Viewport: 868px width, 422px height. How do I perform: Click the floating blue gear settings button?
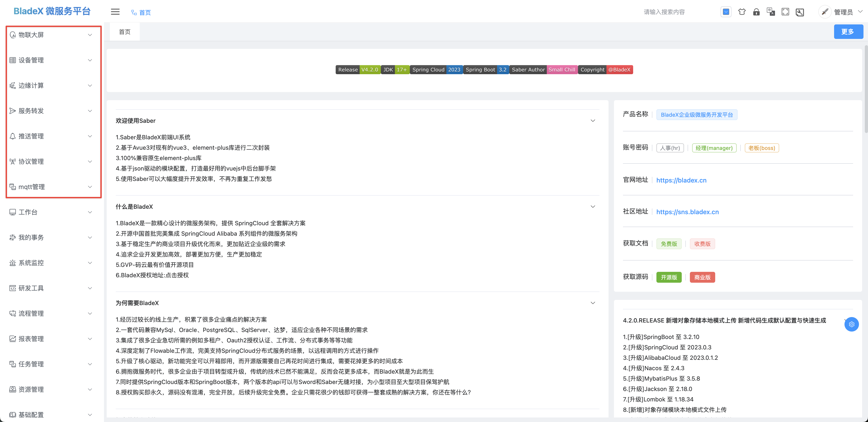click(x=851, y=324)
